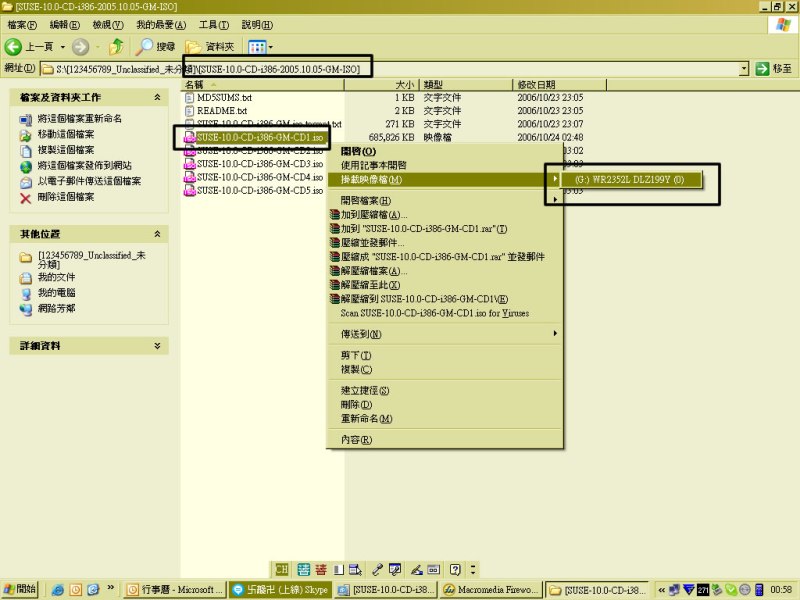
Task: Click the 網址 address path field
Action: pos(389,69)
